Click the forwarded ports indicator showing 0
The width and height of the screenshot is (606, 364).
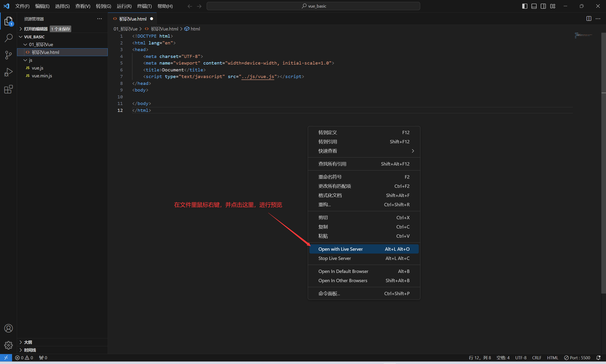(x=43, y=358)
